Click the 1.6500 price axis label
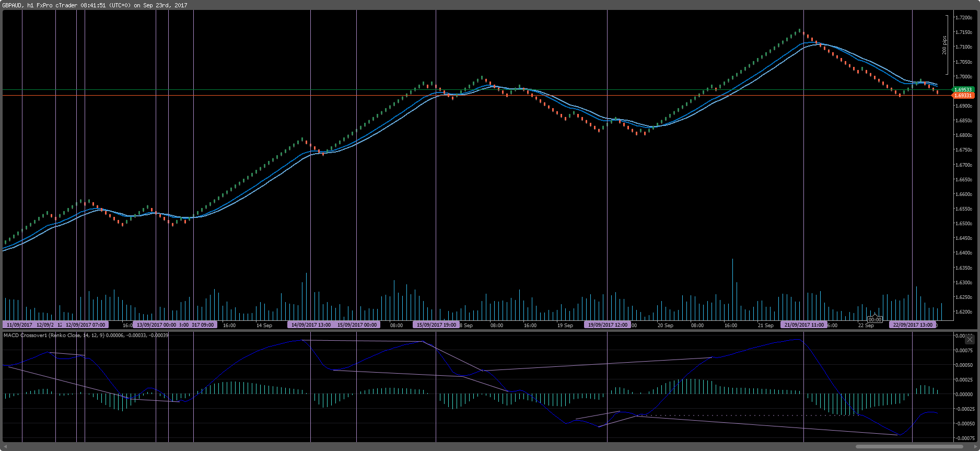Image resolution: width=980 pixels, height=451 pixels. tap(964, 224)
